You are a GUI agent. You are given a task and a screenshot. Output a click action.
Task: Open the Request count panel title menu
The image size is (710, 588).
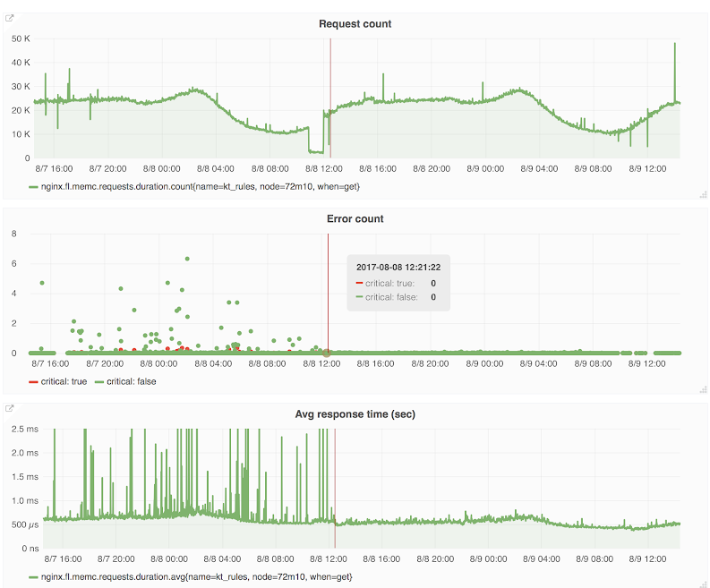coord(355,23)
